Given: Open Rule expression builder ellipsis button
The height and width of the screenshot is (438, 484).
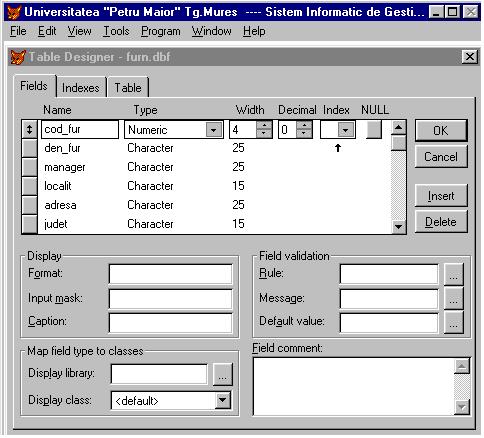Looking at the screenshot, I should (453, 274).
